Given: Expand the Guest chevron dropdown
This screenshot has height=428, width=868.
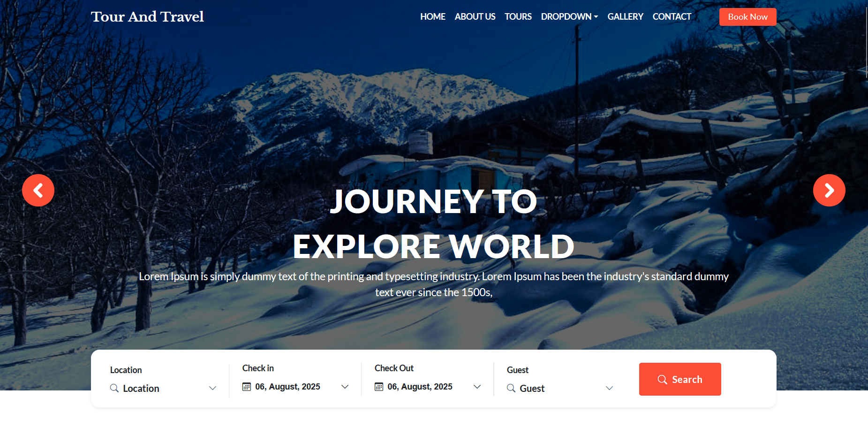Looking at the screenshot, I should pyautogui.click(x=609, y=388).
